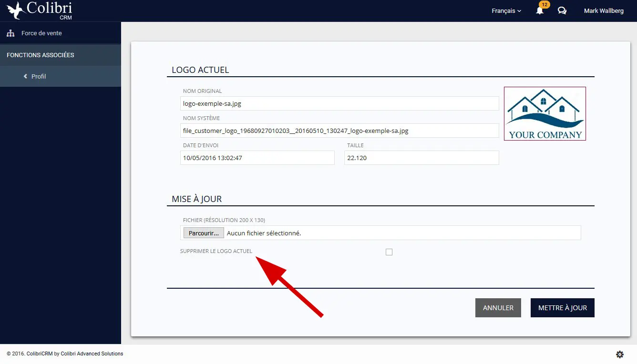Click the 'MISE À JOUR' section heading
The image size is (637, 364).
[x=197, y=199]
